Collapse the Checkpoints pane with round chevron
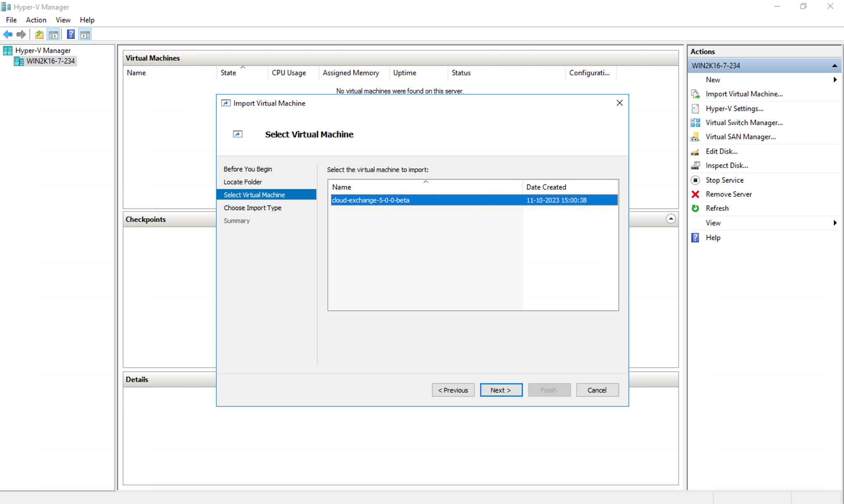The height and width of the screenshot is (504, 844). (671, 219)
